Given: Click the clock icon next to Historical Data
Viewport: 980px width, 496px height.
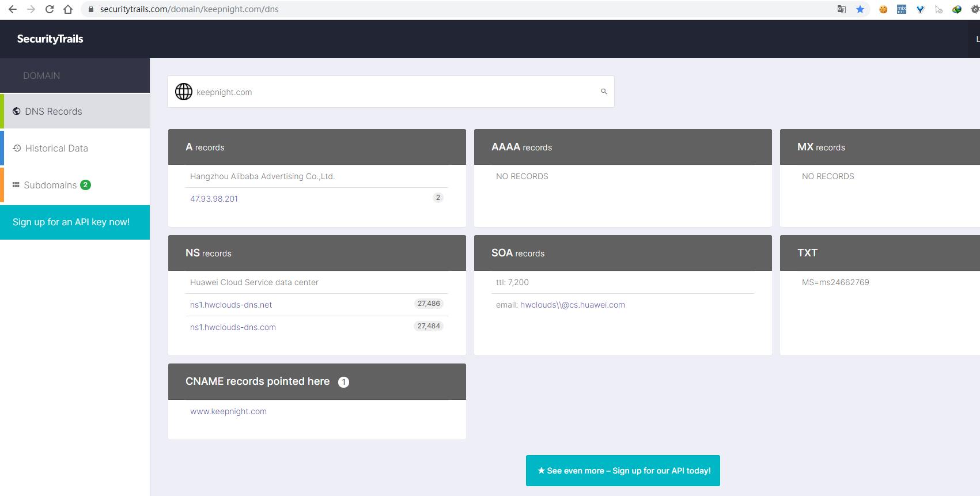Looking at the screenshot, I should click(x=17, y=148).
